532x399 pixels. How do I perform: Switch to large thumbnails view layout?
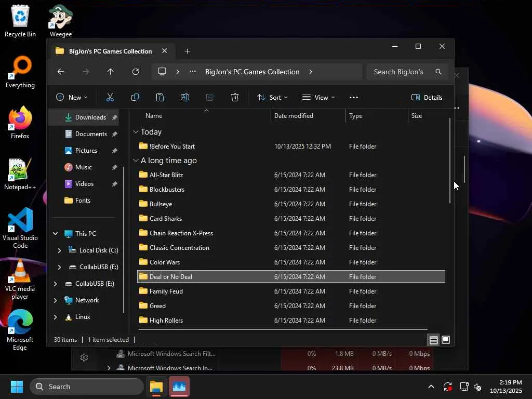coord(446,340)
